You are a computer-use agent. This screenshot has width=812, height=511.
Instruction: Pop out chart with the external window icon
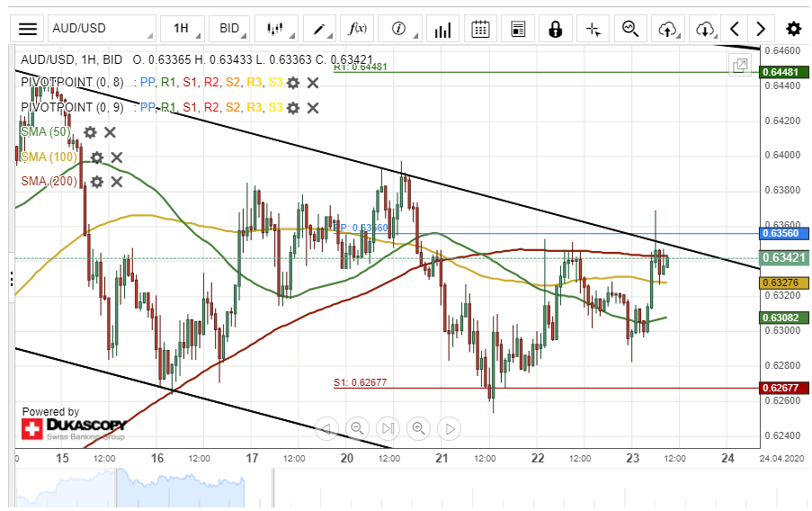tap(740, 66)
